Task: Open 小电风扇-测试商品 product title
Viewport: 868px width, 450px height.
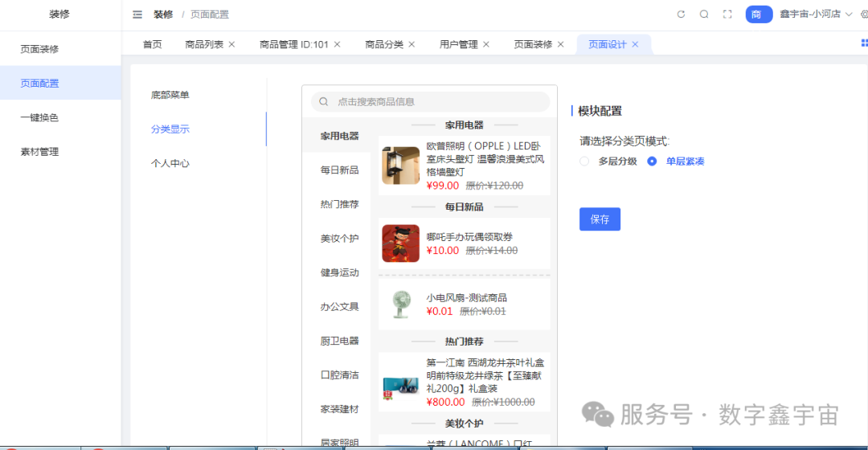Action: [467, 298]
